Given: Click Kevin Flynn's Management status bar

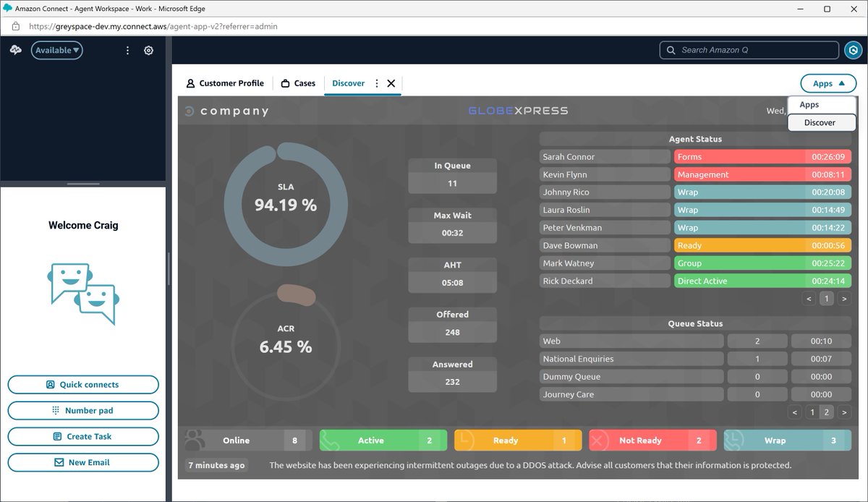Looking at the screenshot, I should pyautogui.click(x=762, y=174).
